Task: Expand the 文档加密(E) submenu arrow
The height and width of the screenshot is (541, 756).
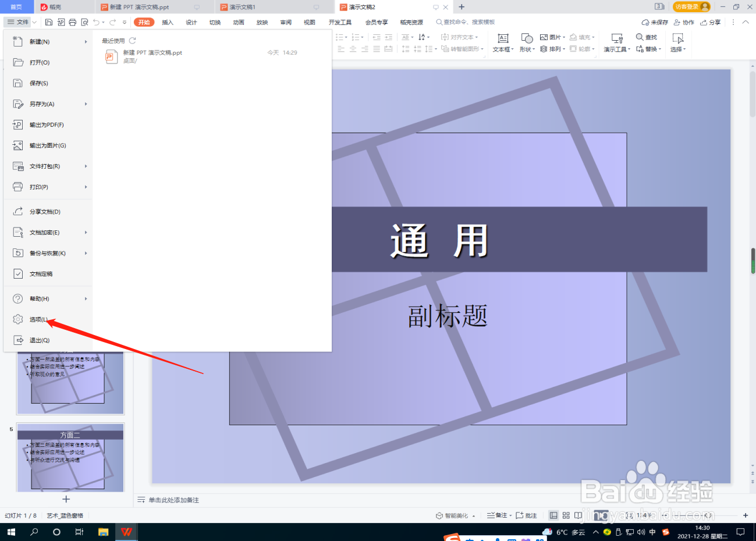Action: click(86, 233)
